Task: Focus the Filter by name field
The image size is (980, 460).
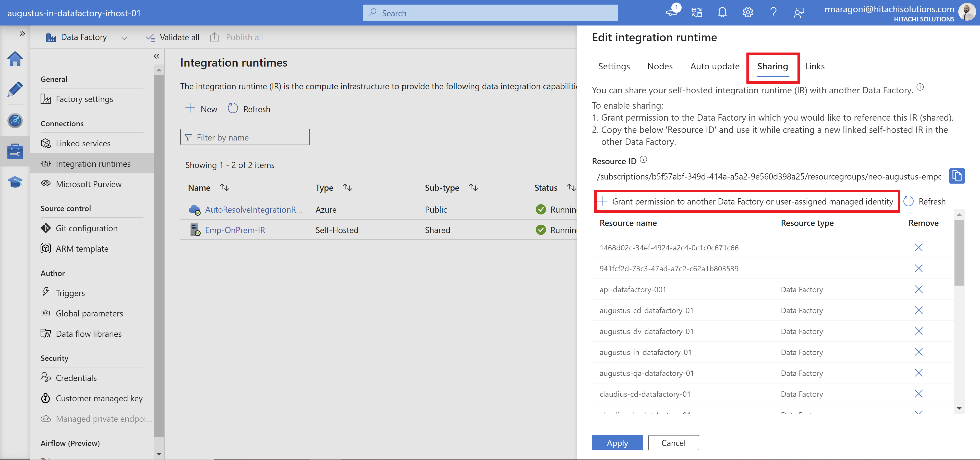Action: click(245, 137)
